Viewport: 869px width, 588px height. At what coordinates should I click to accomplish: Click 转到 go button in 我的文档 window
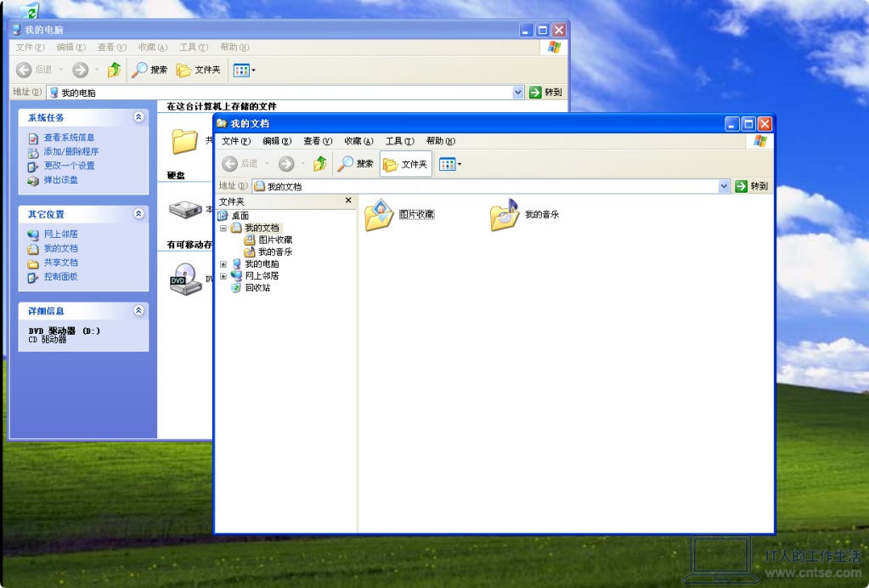point(752,186)
